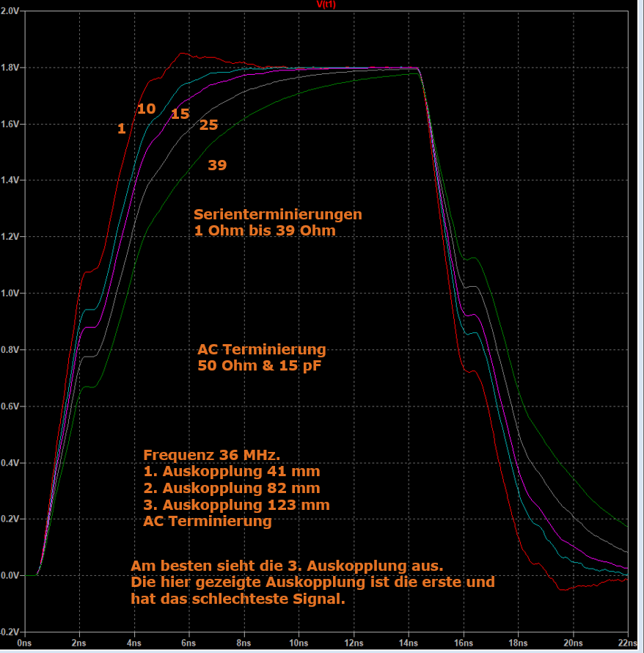Click the 0.8V vertical axis label

click(10, 350)
